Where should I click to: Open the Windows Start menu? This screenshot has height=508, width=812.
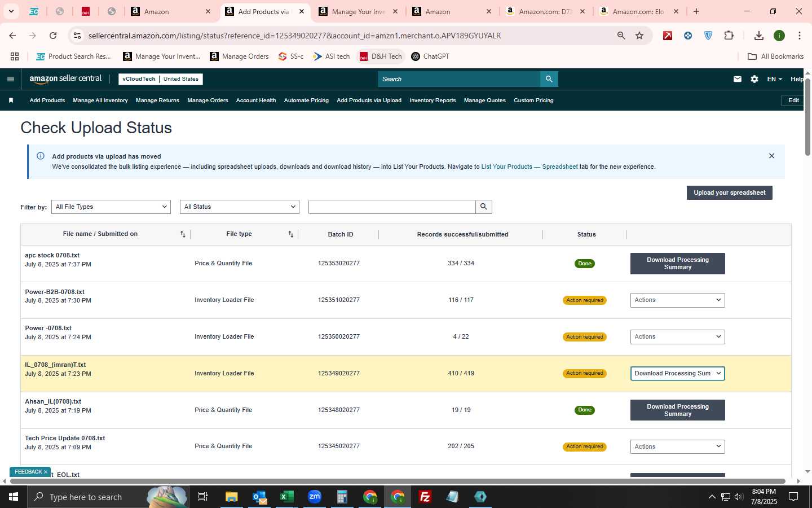pos(14,497)
